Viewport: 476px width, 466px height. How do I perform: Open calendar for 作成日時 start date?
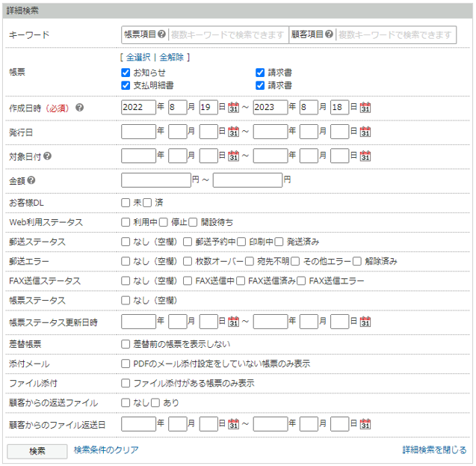tap(233, 107)
